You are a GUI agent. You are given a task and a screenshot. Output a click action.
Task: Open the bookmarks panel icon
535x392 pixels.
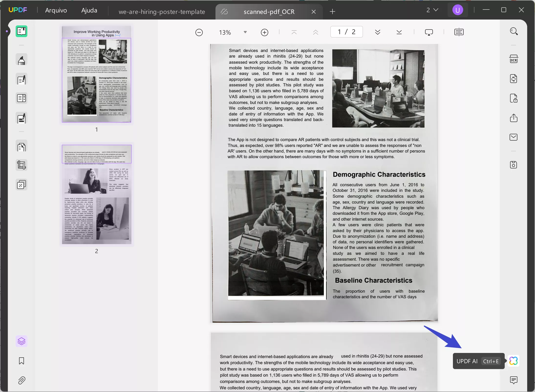click(x=21, y=361)
